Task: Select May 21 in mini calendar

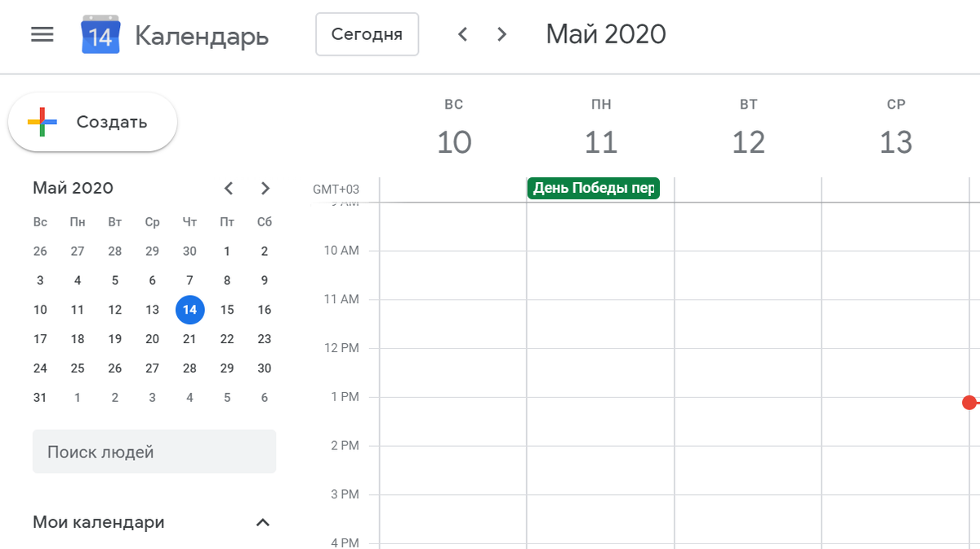Action: (189, 339)
